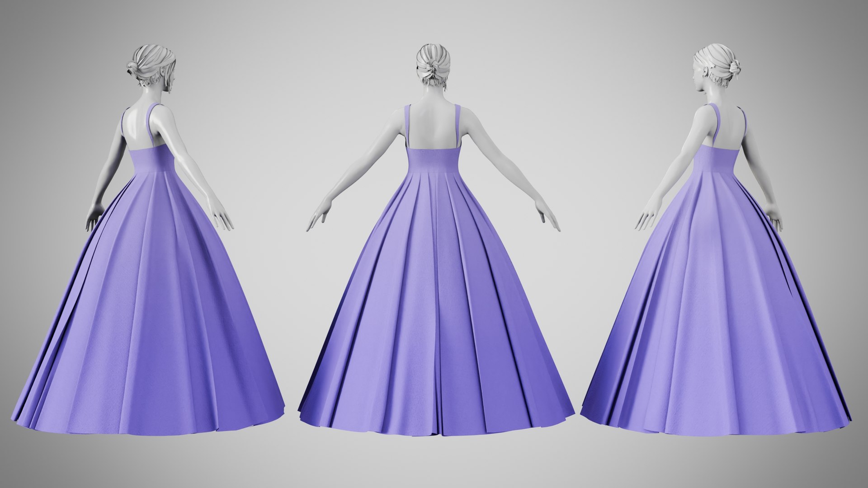
Task: Click the left mannequin's hair bun
Action: click(132, 68)
